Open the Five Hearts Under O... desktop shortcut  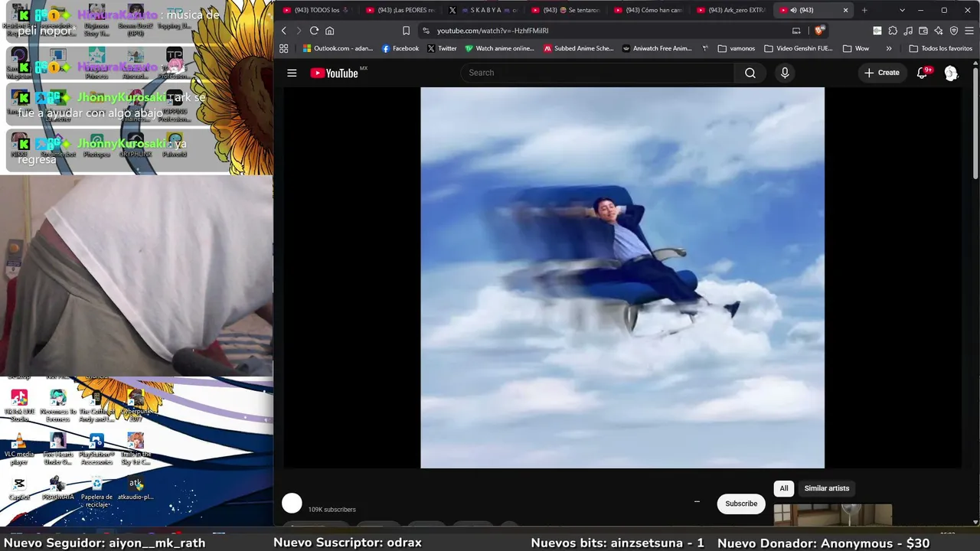tap(58, 449)
